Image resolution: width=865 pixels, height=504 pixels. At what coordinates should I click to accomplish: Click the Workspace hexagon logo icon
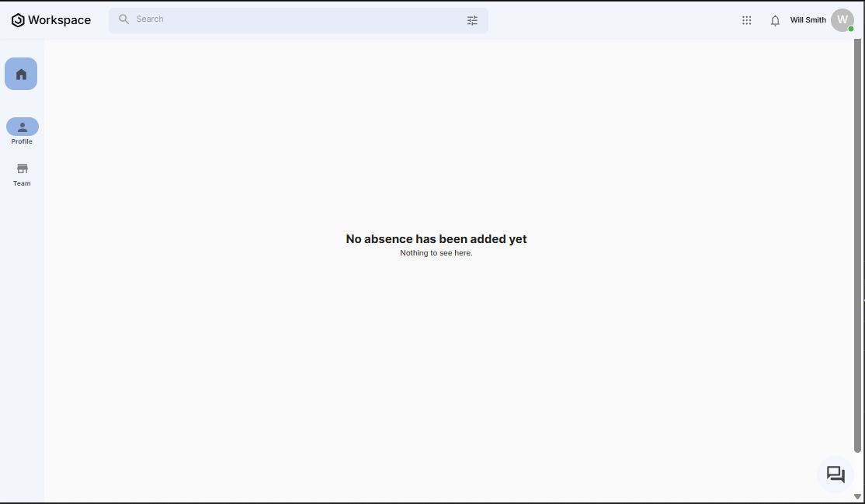18,20
